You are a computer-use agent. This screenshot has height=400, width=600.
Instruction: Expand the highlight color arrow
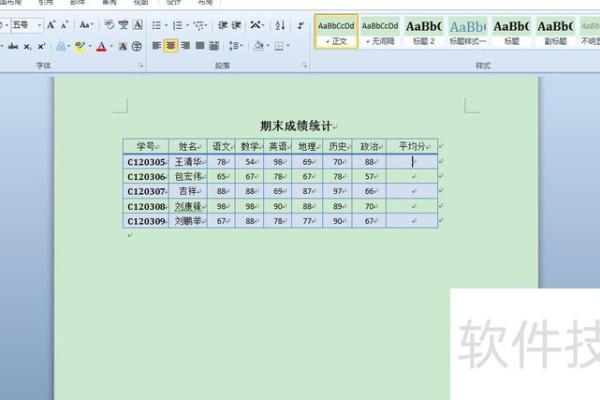[x=90, y=47]
